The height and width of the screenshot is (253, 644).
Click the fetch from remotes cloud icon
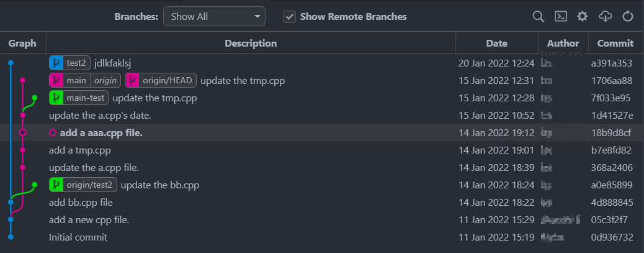click(x=605, y=17)
